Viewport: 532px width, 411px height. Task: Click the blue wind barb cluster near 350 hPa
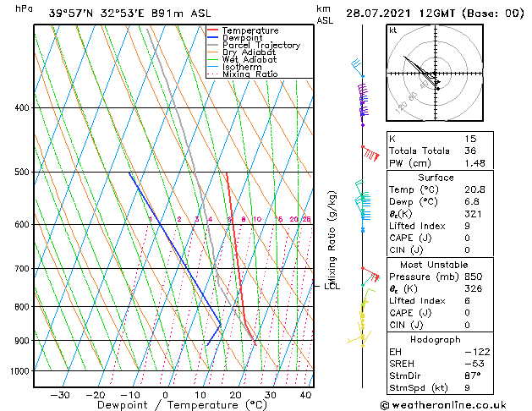click(x=358, y=65)
